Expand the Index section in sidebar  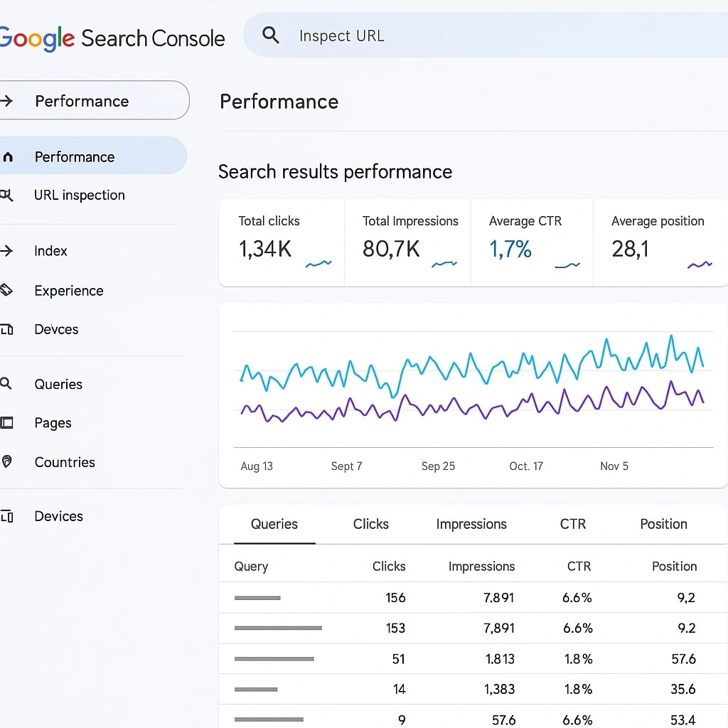point(50,251)
